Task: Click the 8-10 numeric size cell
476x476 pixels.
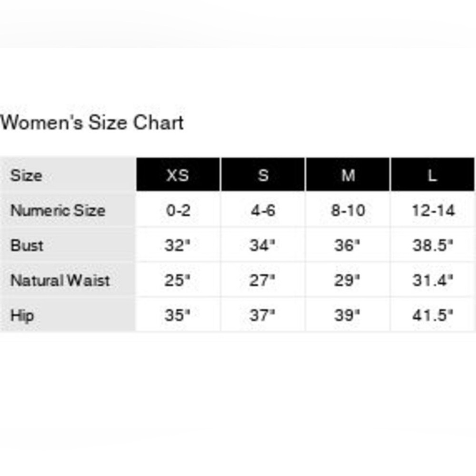Action: click(347, 210)
